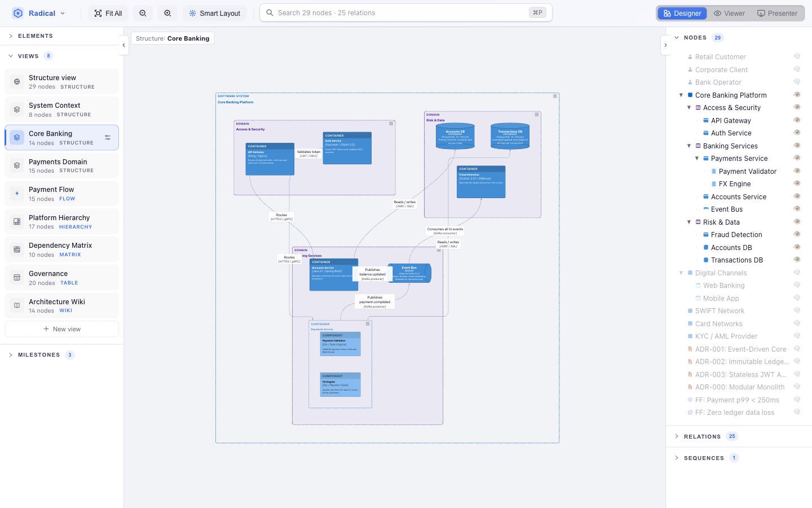Collapse the left sidebar panel
Viewport: 812px width, 508px height.
pyautogui.click(x=124, y=45)
